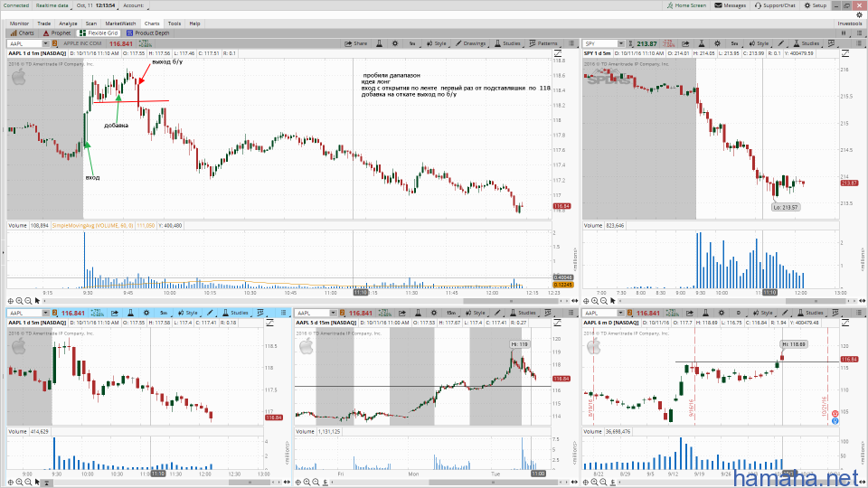
Task: Open grid layout icon above SPY chart
Action: tap(844, 33)
